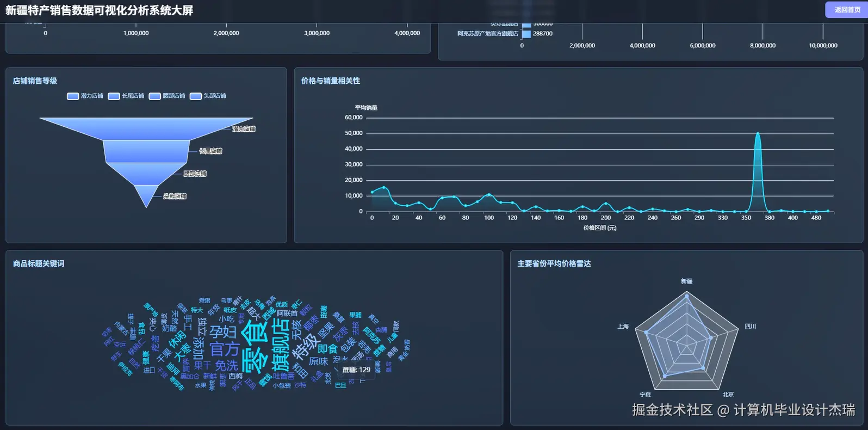Click the word 孕妇 in the word cloud

click(x=223, y=332)
